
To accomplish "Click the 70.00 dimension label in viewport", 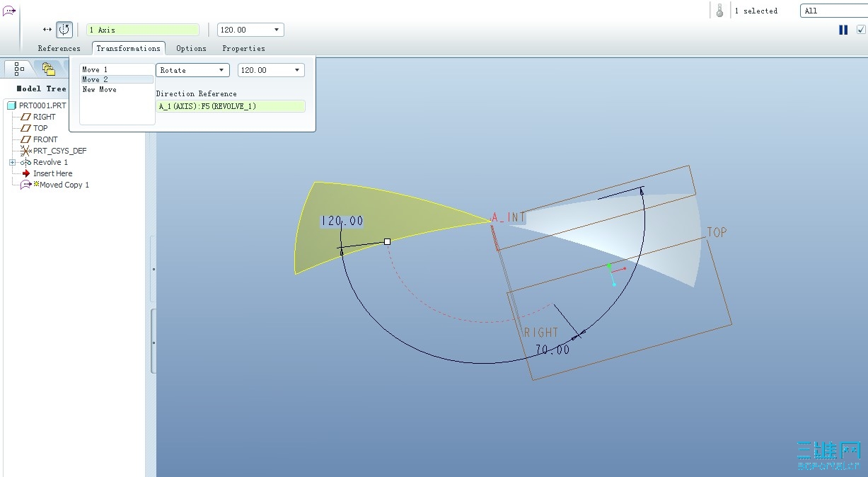I will tap(552, 349).
